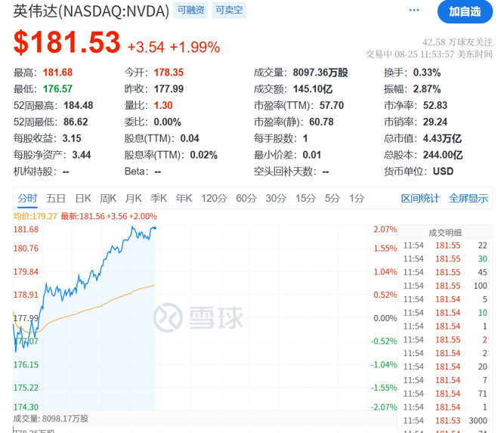Select the 15分 interval tab
This screenshot has width=504, height=433.
pos(306,198)
